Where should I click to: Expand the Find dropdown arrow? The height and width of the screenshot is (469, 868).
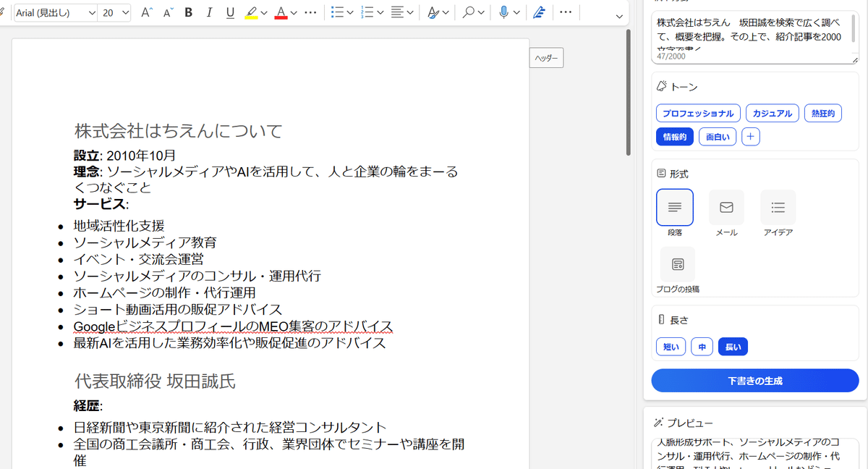tap(482, 13)
